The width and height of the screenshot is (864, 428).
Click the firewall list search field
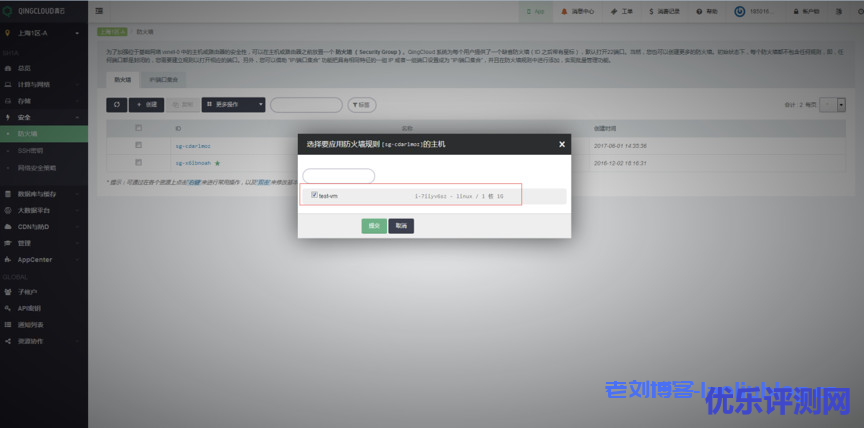[306, 105]
